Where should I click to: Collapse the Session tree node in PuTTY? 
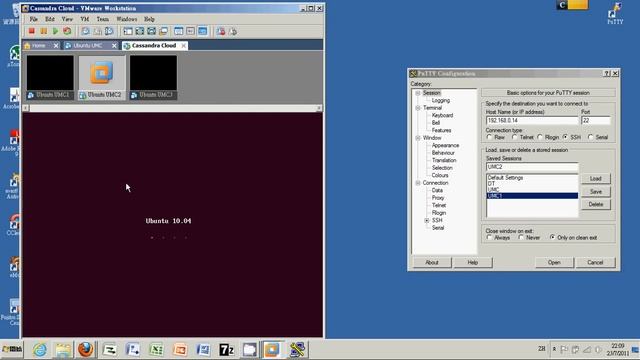click(x=418, y=93)
